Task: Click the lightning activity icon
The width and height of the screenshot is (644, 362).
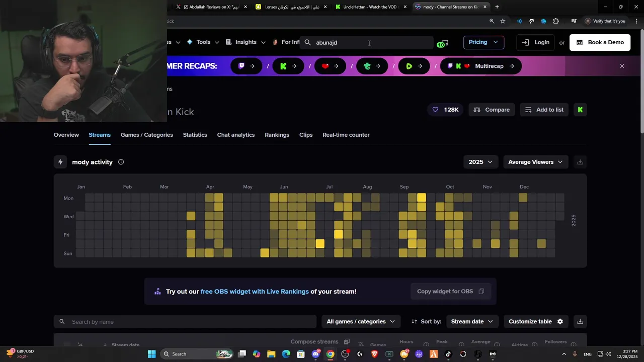Action: coord(60,162)
